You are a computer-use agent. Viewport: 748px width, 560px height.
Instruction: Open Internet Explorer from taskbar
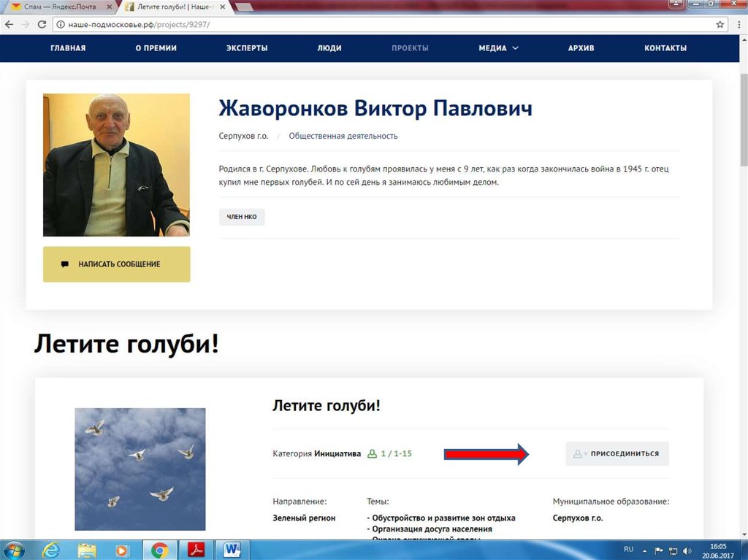[x=51, y=549]
